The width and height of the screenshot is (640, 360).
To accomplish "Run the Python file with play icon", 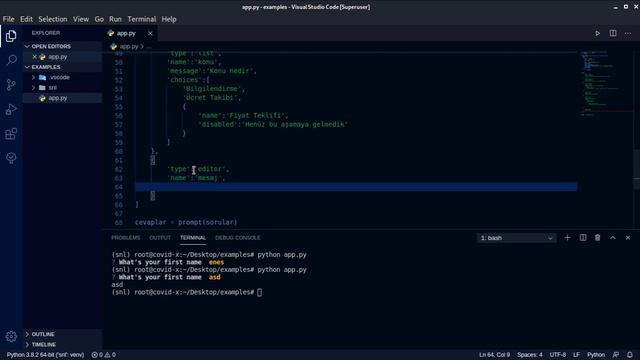I will [598, 33].
